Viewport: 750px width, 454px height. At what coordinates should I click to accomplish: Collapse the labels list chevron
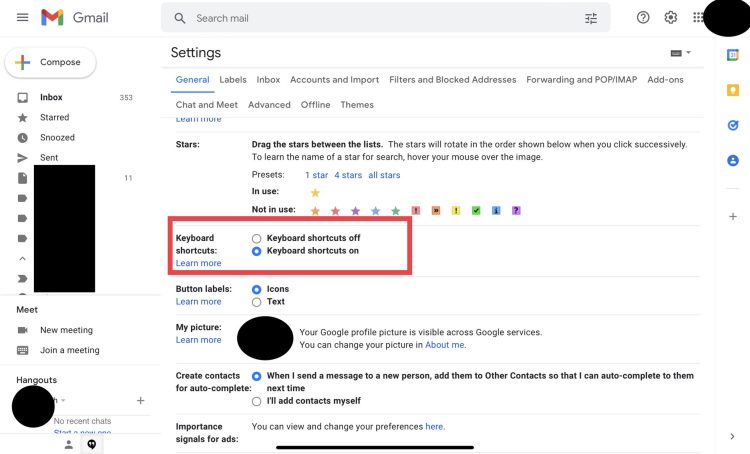[22, 258]
